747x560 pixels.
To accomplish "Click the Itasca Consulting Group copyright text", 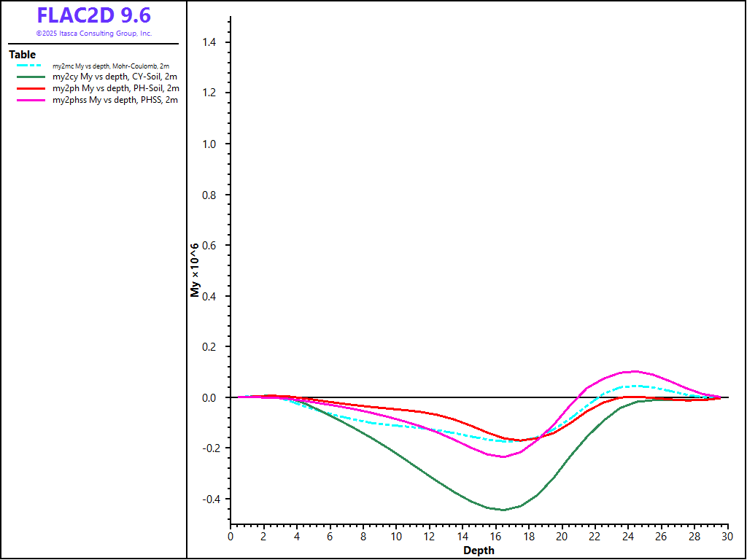I will click(x=93, y=34).
